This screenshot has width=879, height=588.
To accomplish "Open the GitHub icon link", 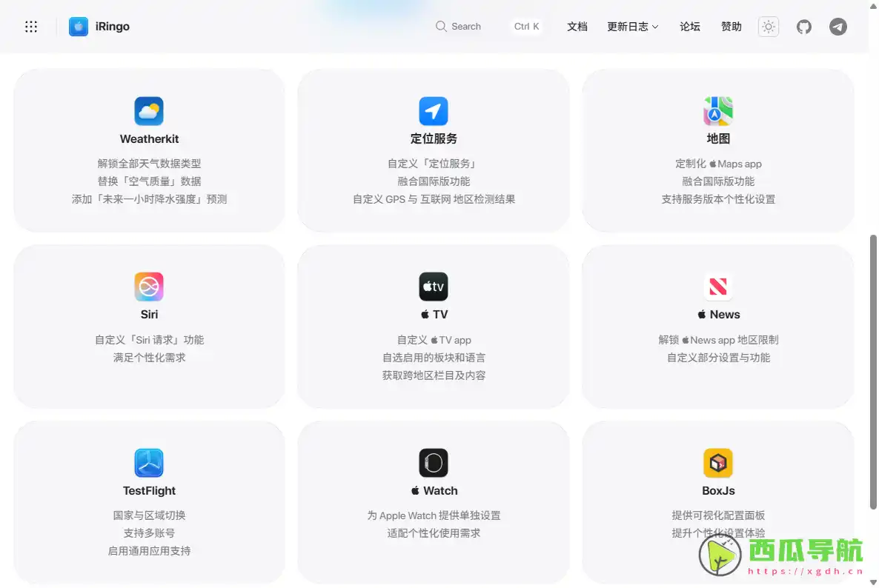I will (x=804, y=27).
